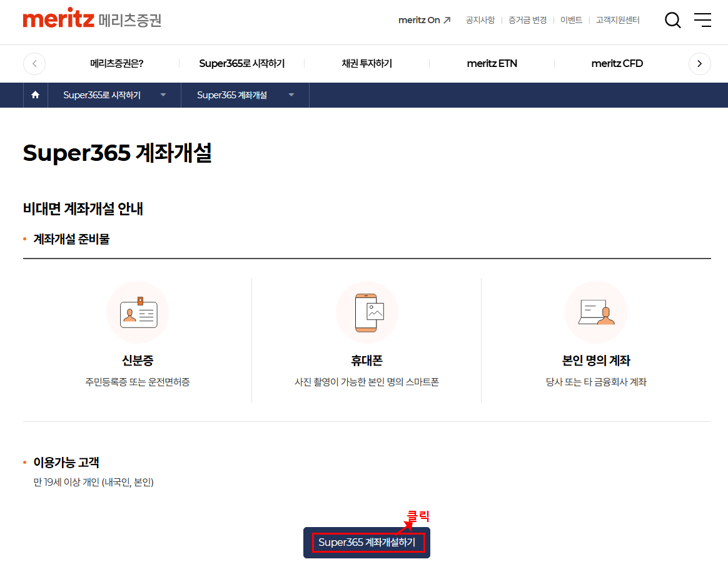Show previous menu items with left arrow
728x564 pixels.
tap(34, 64)
